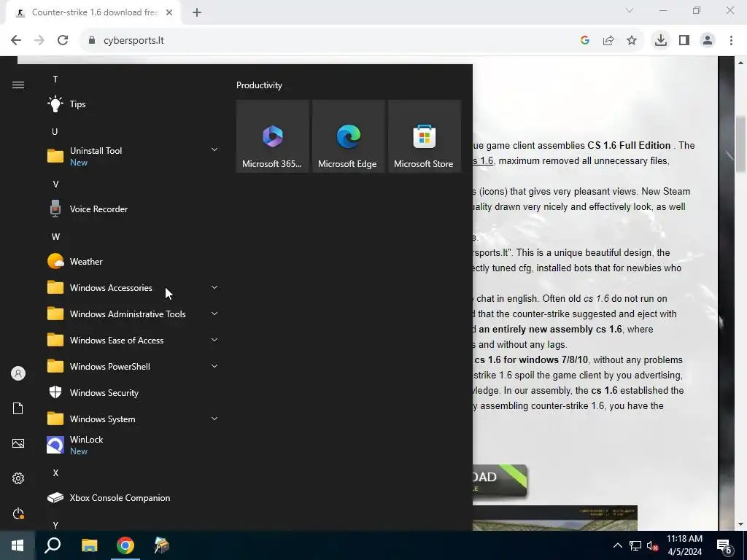The width and height of the screenshot is (747, 560).
Task: Reload the cybersports.lt page
Action: (x=63, y=41)
